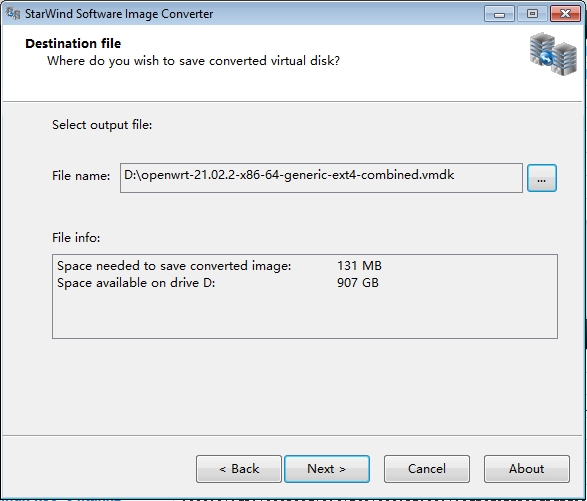Screen dimensions: 587x501
Task: Click the server conversion icon in header
Action: click(x=553, y=54)
